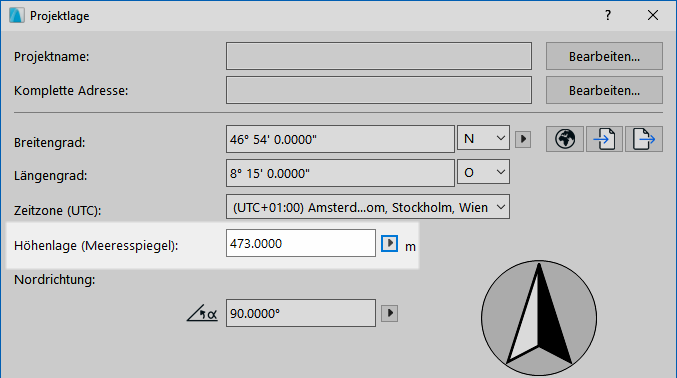The image size is (677, 378).
Task: Click the Höhenlage value field 473.0000
Action: click(301, 243)
